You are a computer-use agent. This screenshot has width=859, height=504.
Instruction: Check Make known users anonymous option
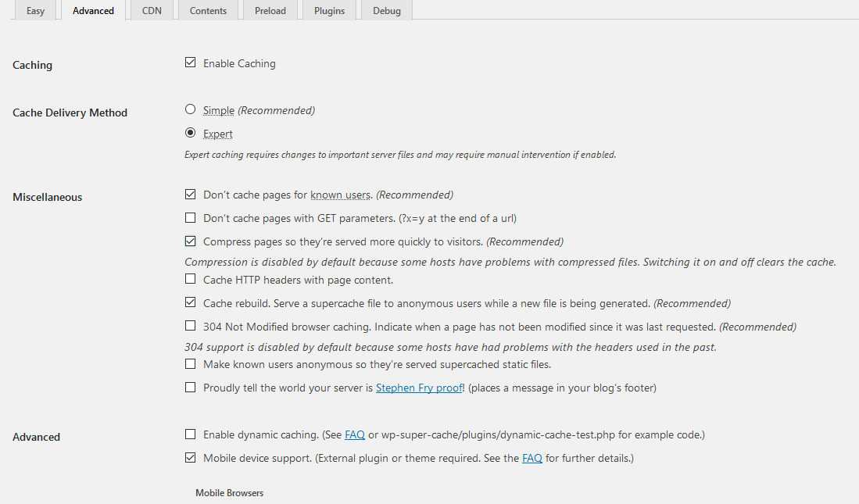click(191, 363)
